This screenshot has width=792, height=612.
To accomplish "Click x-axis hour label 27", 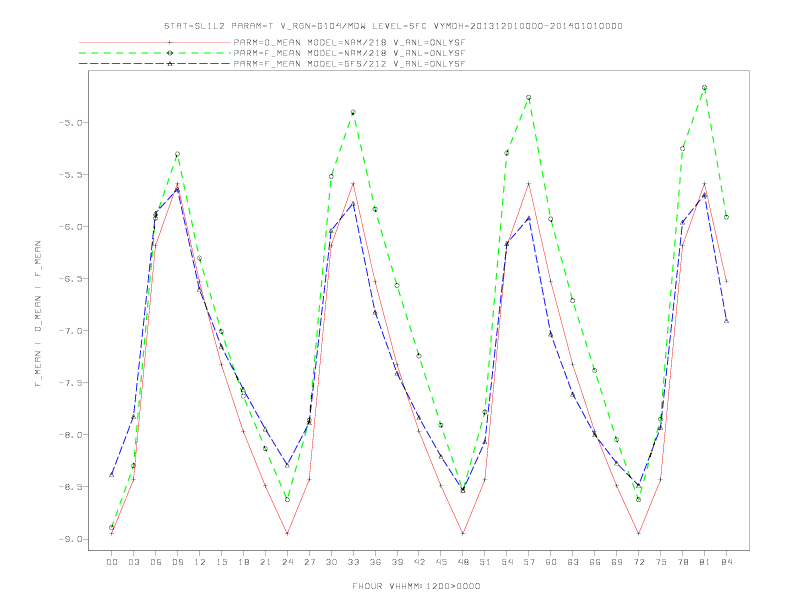I will pos(309,562).
